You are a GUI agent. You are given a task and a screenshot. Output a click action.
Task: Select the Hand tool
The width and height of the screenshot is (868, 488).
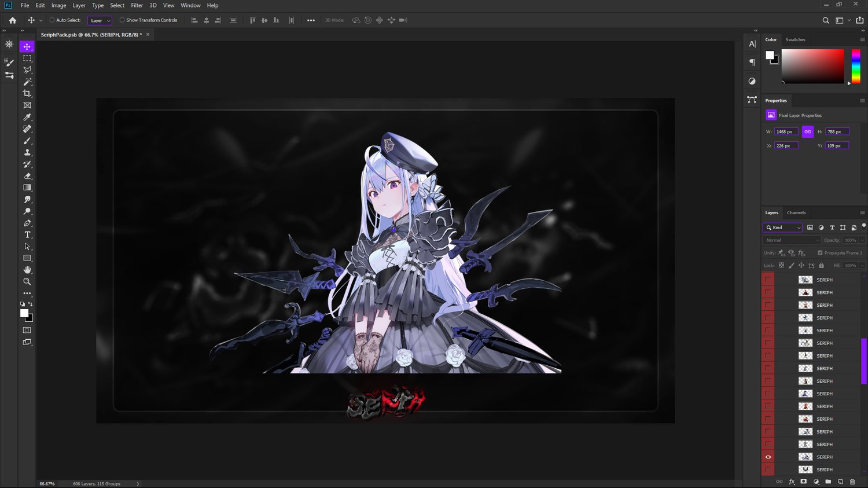coord(27,270)
